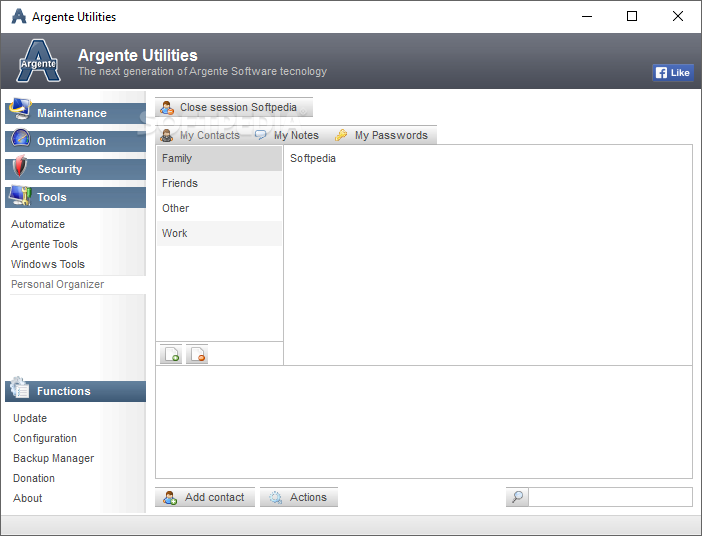
Task: Open Windows Tools link
Action: click(x=48, y=264)
